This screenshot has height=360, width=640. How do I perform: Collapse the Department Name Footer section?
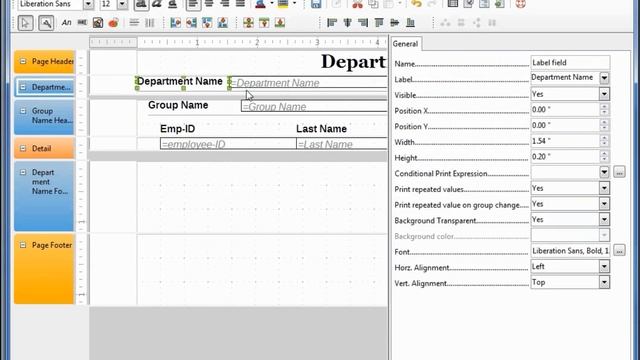[x=23, y=172]
